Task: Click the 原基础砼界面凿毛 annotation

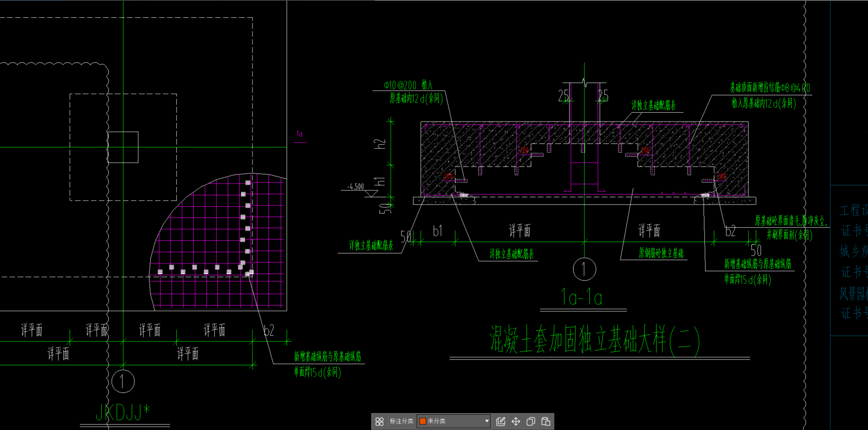Action: (x=790, y=220)
